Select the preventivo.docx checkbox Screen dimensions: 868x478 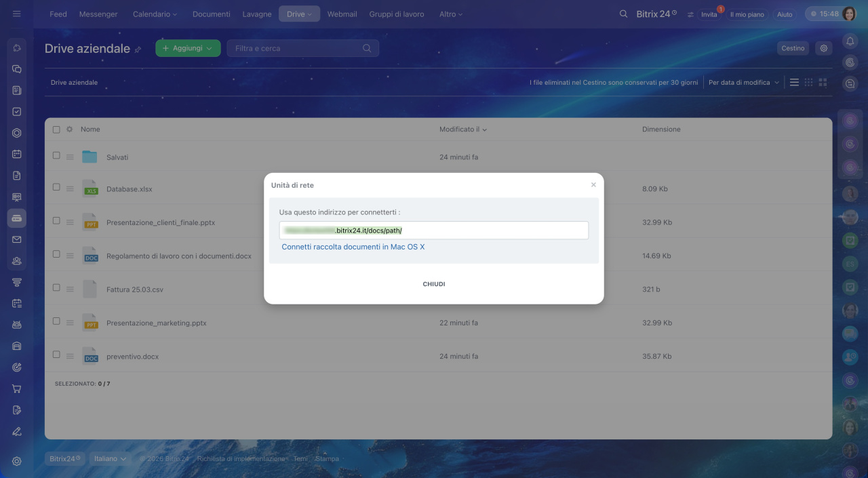56,355
